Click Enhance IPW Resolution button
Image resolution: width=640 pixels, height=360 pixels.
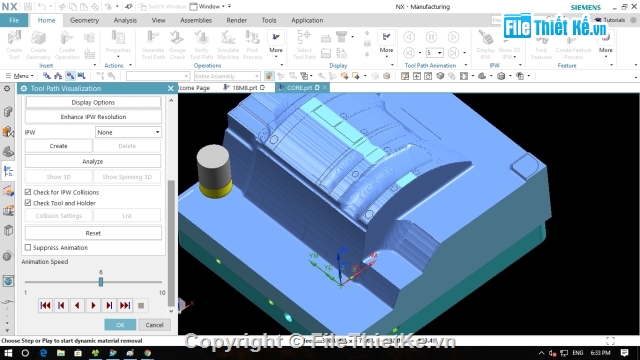tap(93, 117)
